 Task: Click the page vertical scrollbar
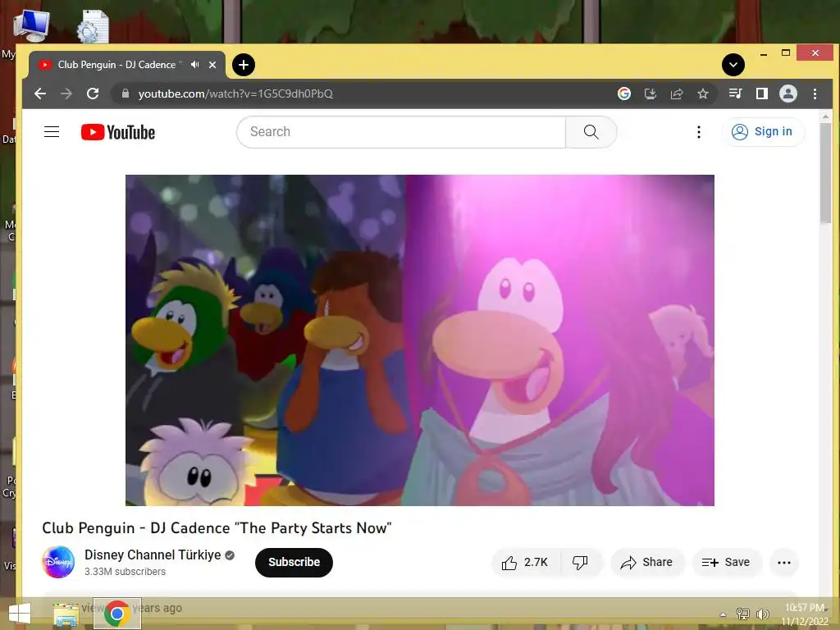[x=825, y=172]
